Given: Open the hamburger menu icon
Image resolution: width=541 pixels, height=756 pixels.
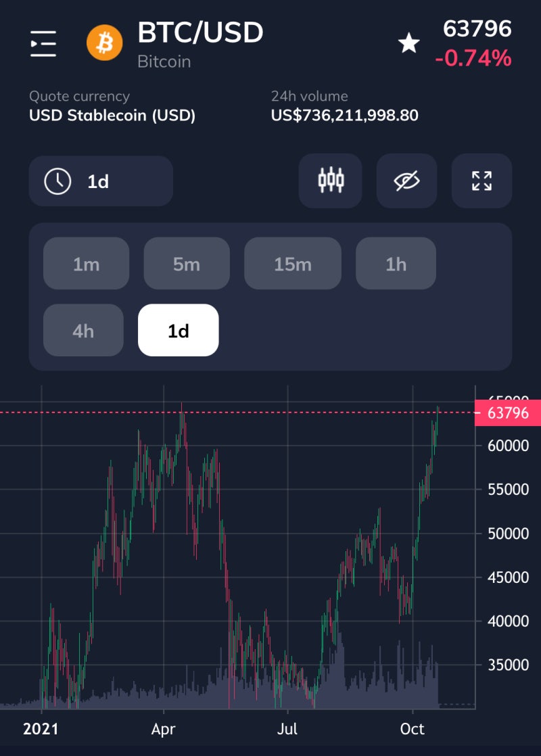Looking at the screenshot, I should [x=43, y=44].
